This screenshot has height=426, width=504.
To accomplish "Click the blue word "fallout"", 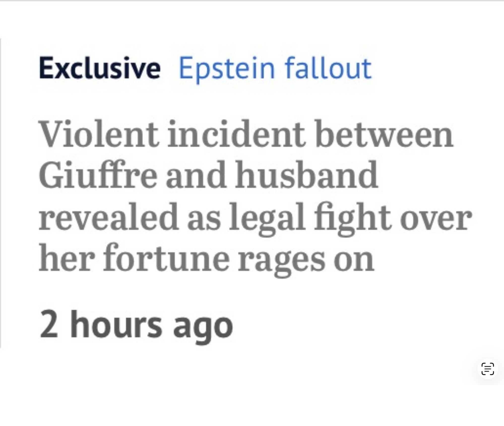I will pyautogui.click(x=328, y=68).
